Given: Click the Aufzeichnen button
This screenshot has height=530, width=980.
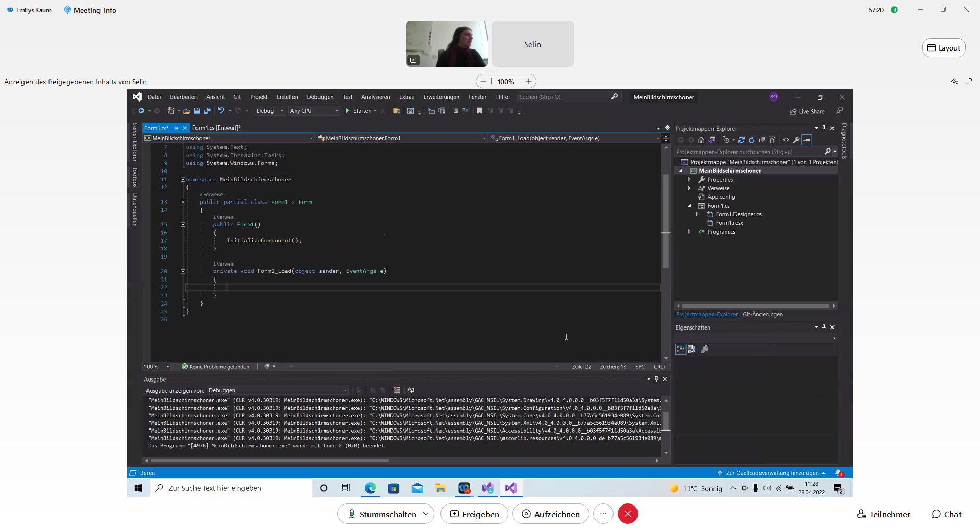Looking at the screenshot, I should pyautogui.click(x=550, y=514).
